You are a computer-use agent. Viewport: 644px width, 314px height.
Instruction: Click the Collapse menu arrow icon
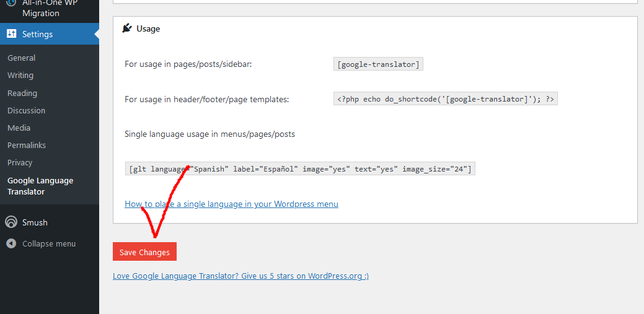(x=11, y=244)
